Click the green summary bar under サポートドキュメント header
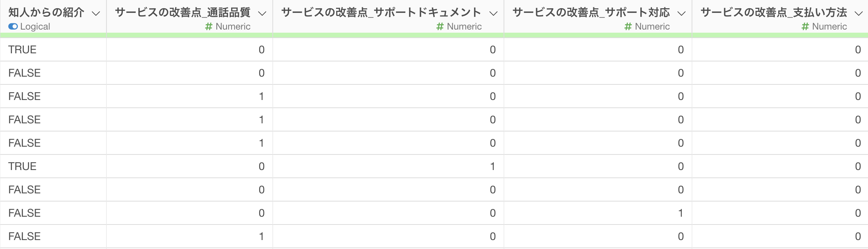This screenshot has width=868, height=249. click(388, 35)
